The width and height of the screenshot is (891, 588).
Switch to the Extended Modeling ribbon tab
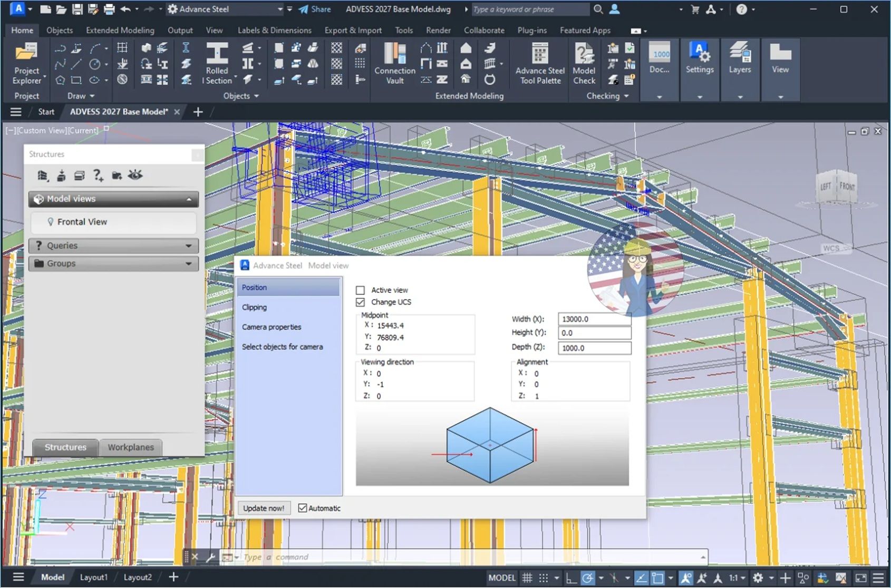tap(120, 30)
